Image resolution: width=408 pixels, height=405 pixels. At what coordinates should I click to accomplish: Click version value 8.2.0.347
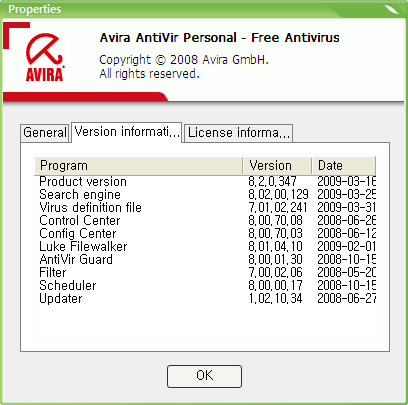point(272,182)
